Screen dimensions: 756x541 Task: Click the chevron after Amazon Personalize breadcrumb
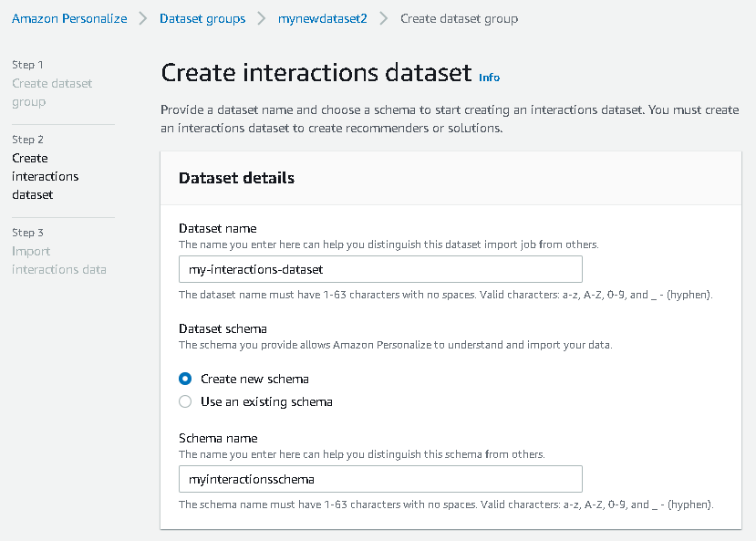[143, 18]
